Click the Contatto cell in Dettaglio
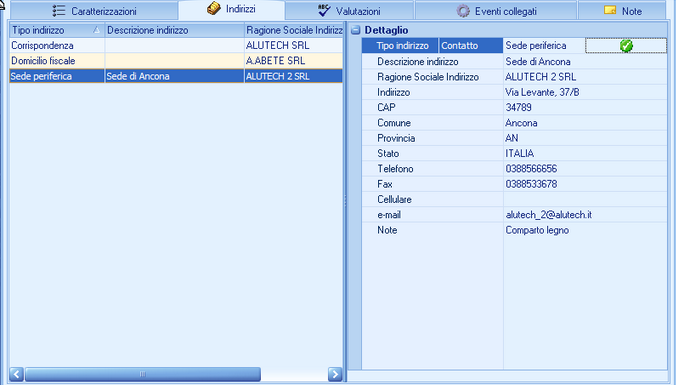 471,46
